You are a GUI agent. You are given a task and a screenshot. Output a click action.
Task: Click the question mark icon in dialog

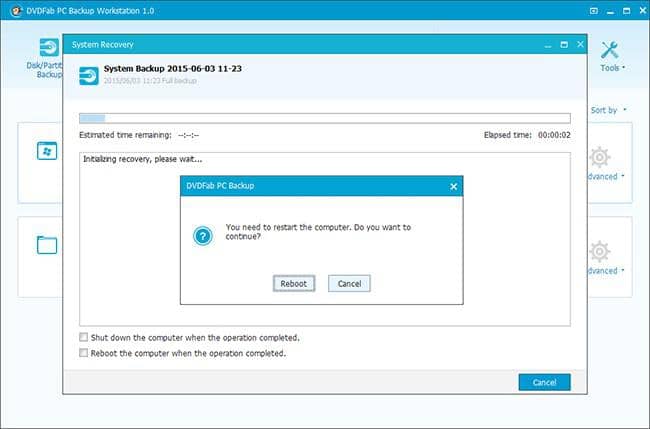click(x=203, y=236)
